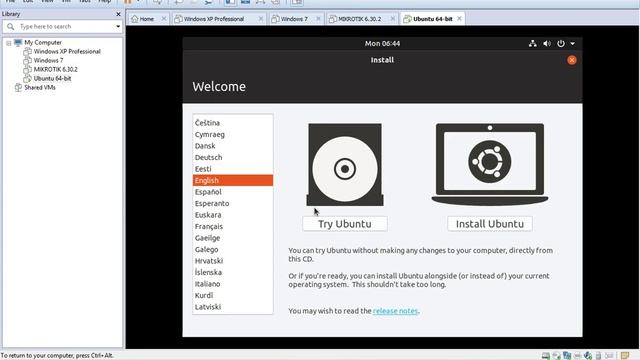Image resolution: width=640 pixels, height=360 pixels.
Task: Select MIKROTIK 6.30.2 in Library tree
Action: pos(56,69)
